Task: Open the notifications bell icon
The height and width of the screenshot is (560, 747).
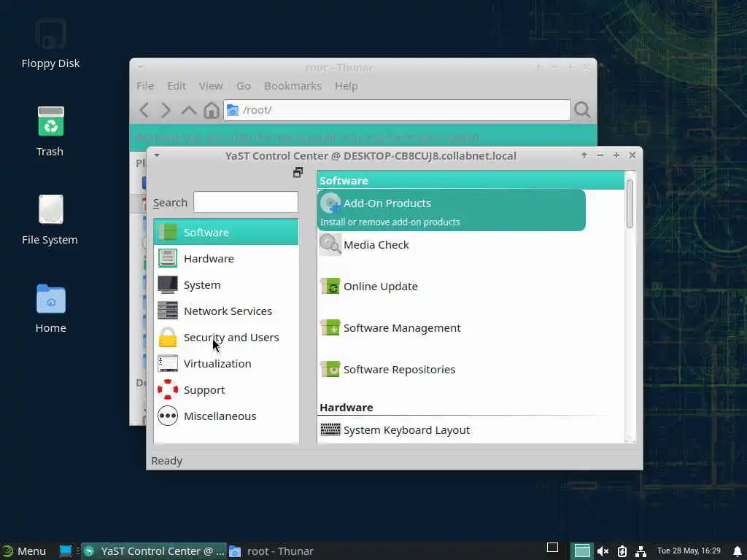Action: [x=738, y=551]
